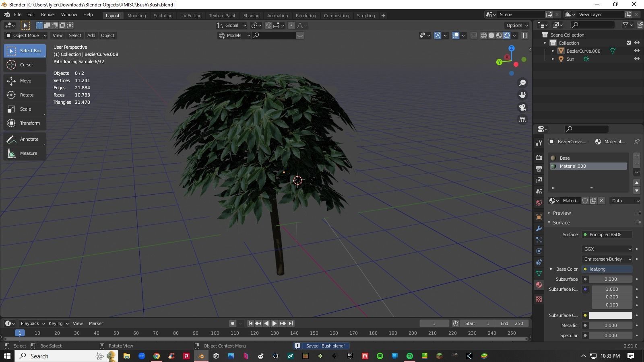The width and height of the screenshot is (644, 362).
Task: Open Global transform orientation dropdown
Action: [x=232, y=25]
